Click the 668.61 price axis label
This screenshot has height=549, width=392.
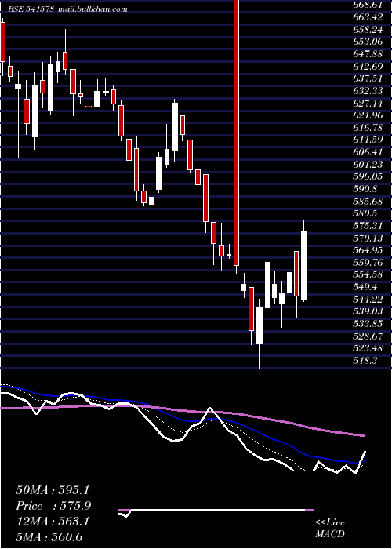pos(368,5)
